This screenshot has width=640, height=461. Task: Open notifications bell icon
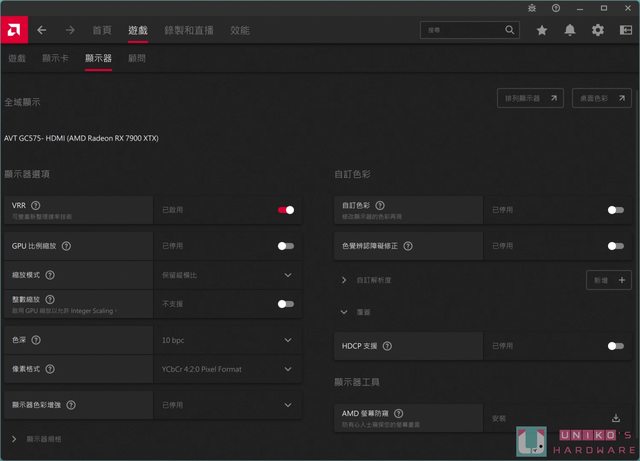tap(570, 30)
